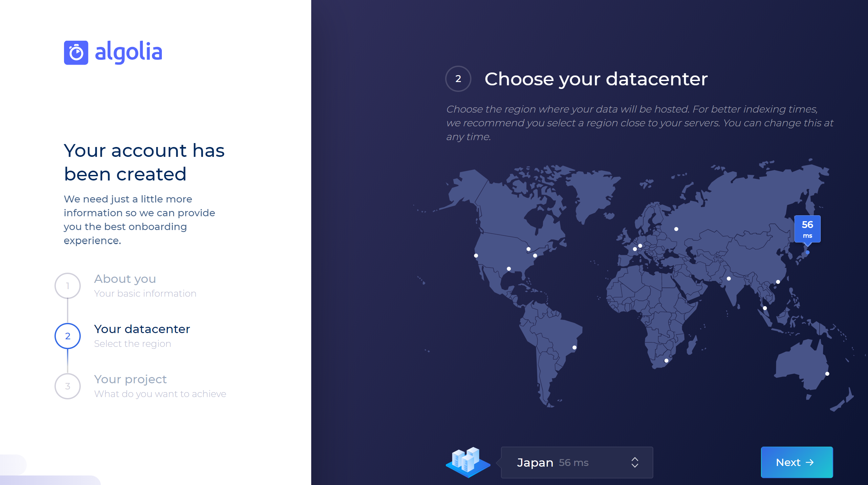
Task: Click 'What do you want to achieve' text
Action: (x=160, y=394)
